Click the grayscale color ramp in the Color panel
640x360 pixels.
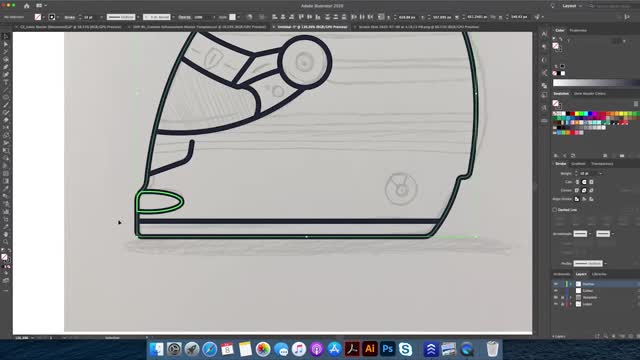coord(596,83)
